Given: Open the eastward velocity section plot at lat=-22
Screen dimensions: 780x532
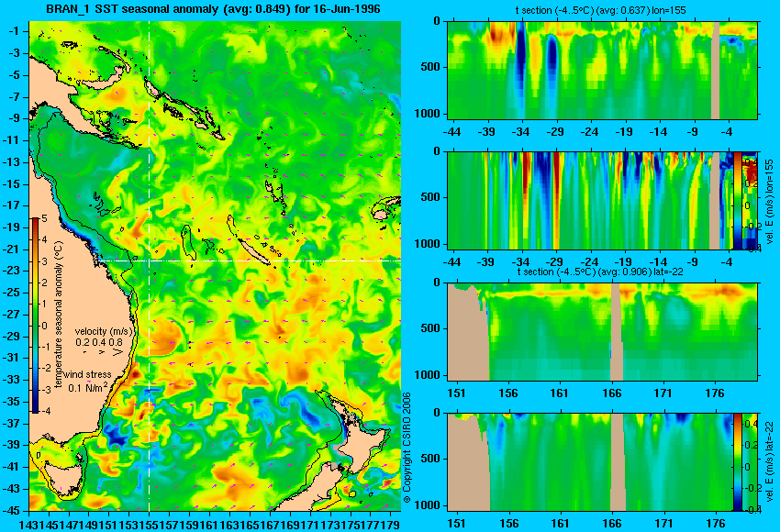Looking at the screenshot, I should (x=590, y=462).
